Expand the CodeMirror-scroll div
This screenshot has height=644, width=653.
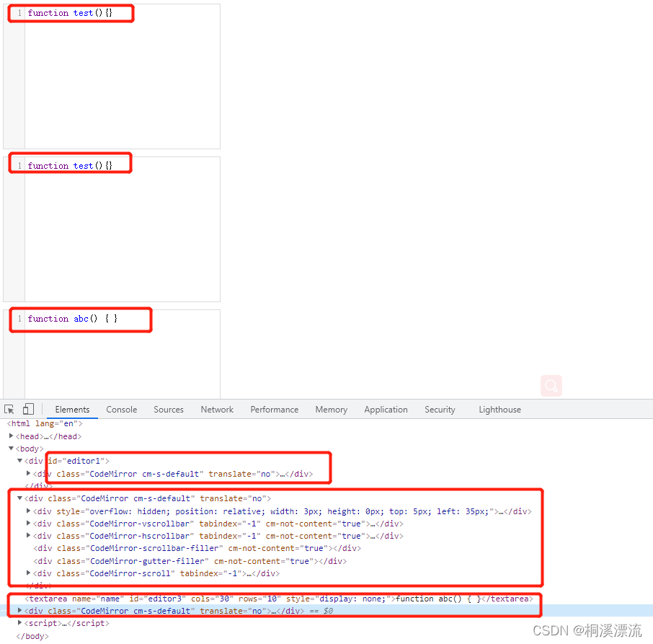coord(28,573)
